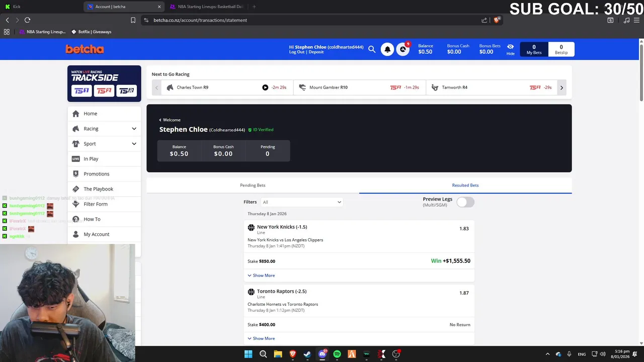This screenshot has width=644, height=362.
Task: Open the Charles Town R9 race
Action: click(227, 87)
